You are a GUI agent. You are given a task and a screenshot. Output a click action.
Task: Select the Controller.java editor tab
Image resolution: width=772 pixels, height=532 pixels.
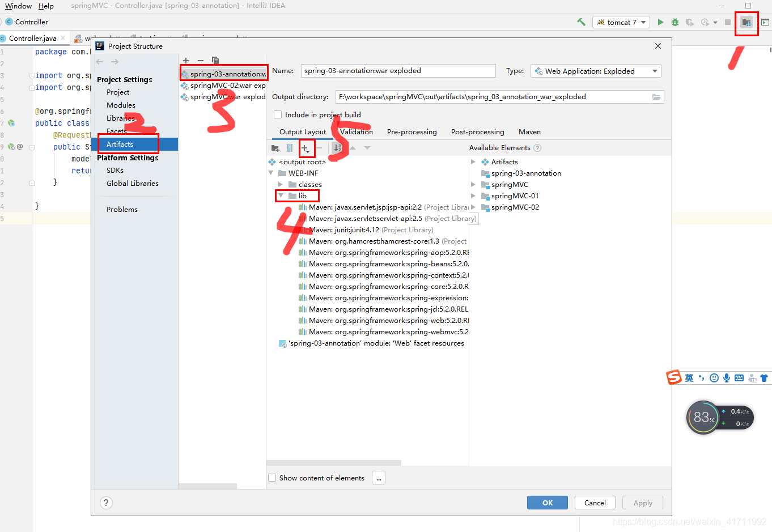[x=33, y=38]
